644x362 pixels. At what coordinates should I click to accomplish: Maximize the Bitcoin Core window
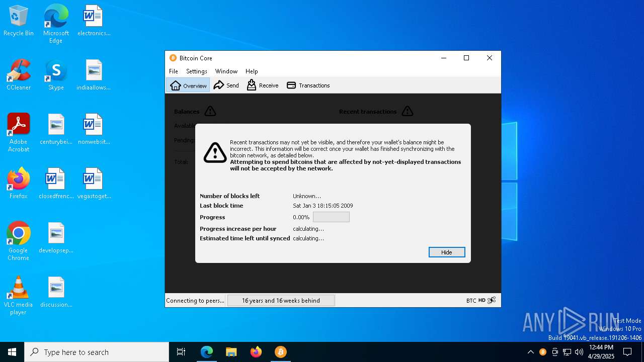[x=466, y=58]
